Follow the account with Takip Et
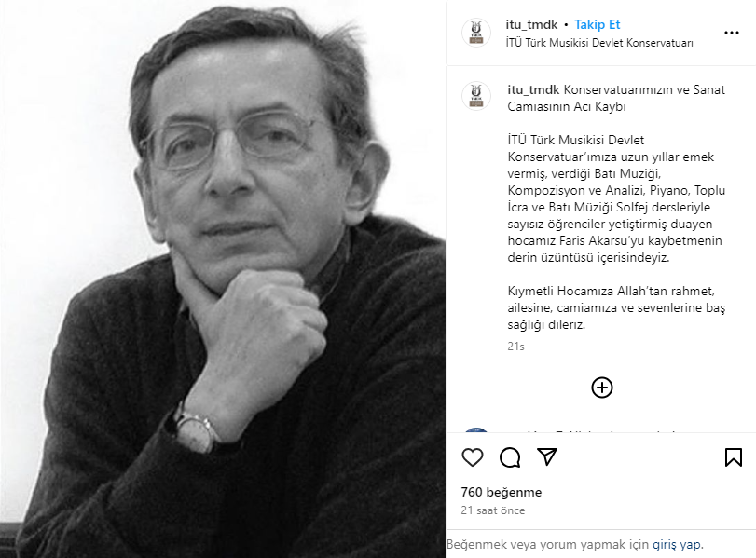This screenshot has height=558, width=756. [x=597, y=24]
